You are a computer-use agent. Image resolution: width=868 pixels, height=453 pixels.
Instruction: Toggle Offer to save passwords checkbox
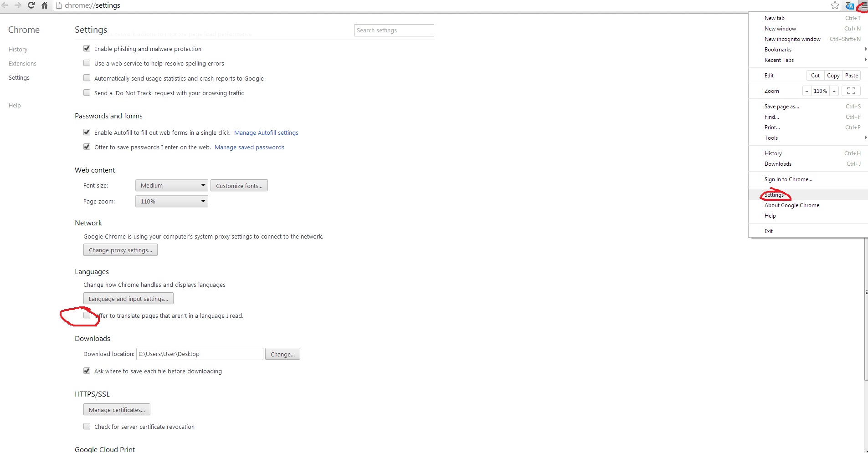coord(87,147)
